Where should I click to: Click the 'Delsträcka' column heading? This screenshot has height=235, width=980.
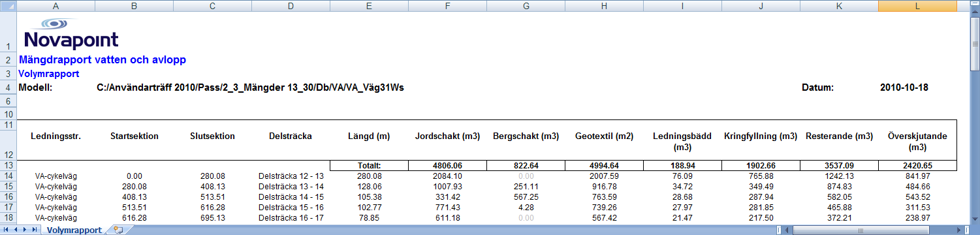pos(291,136)
